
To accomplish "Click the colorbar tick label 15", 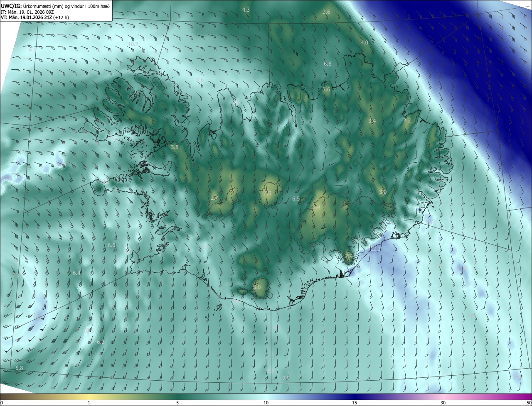I will click(x=355, y=403).
